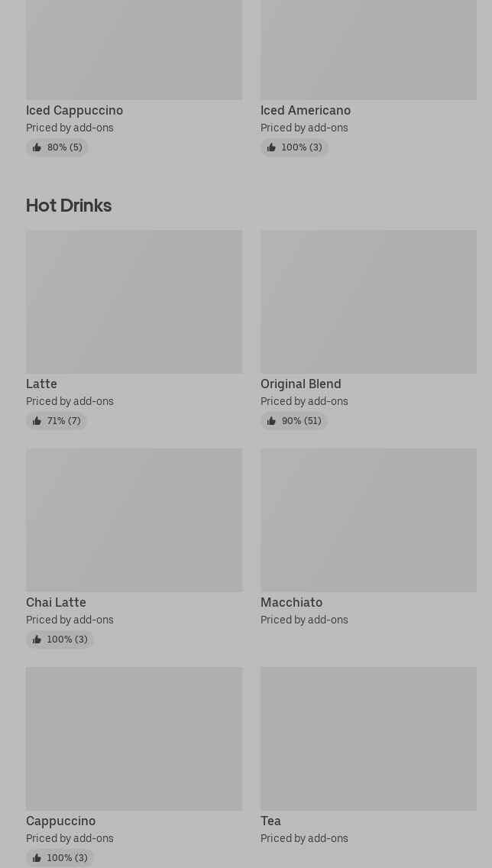Open the Tea item image

[368, 739]
